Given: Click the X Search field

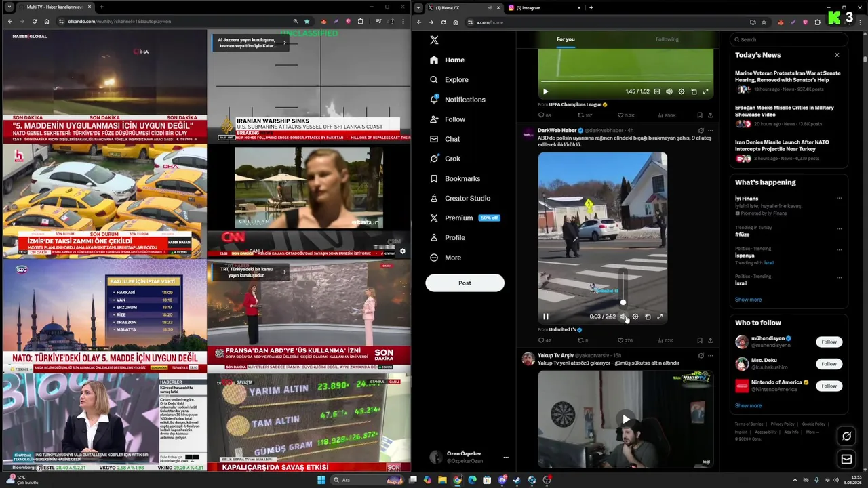Looking at the screenshot, I should pyautogui.click(x=789, y=39).
